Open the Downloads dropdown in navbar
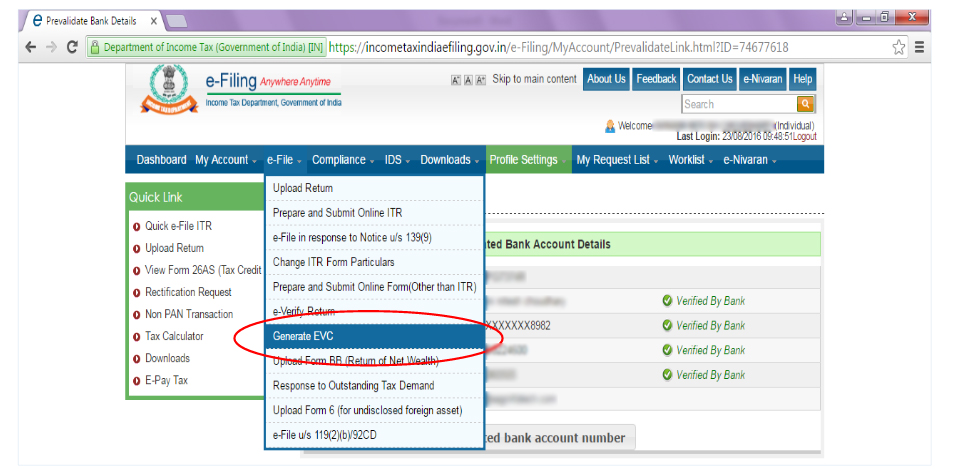The image size is (960, 469). (x=449, y=160)
